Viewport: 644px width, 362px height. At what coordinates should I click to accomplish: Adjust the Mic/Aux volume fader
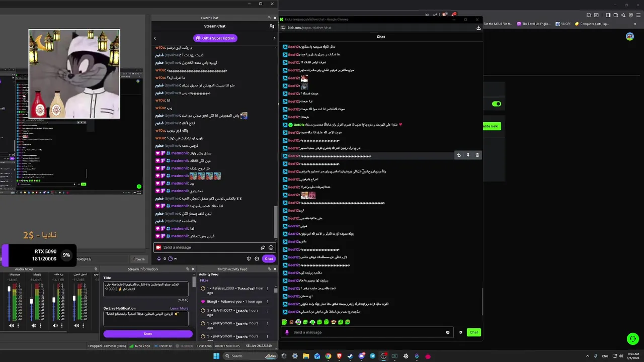tap(9, 290)
